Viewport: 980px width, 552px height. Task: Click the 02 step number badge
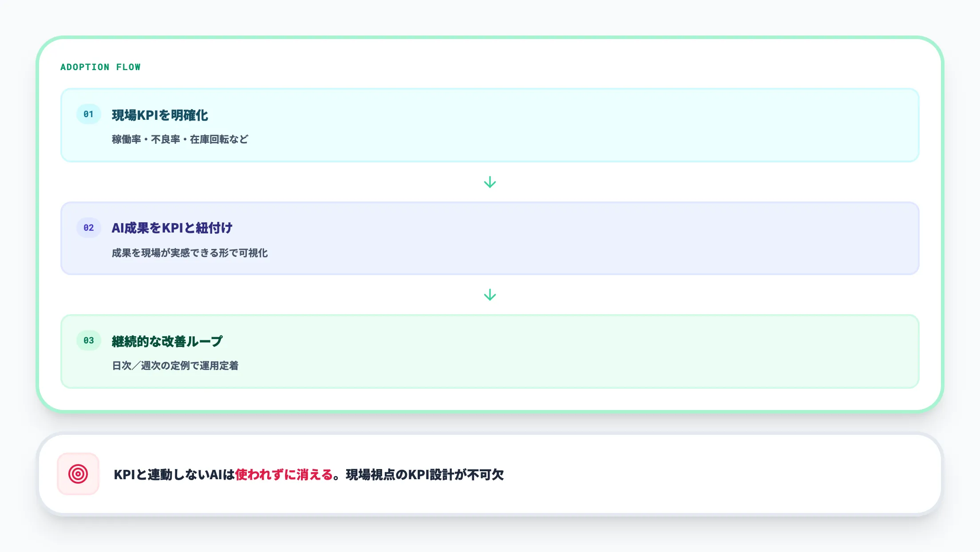89,228
